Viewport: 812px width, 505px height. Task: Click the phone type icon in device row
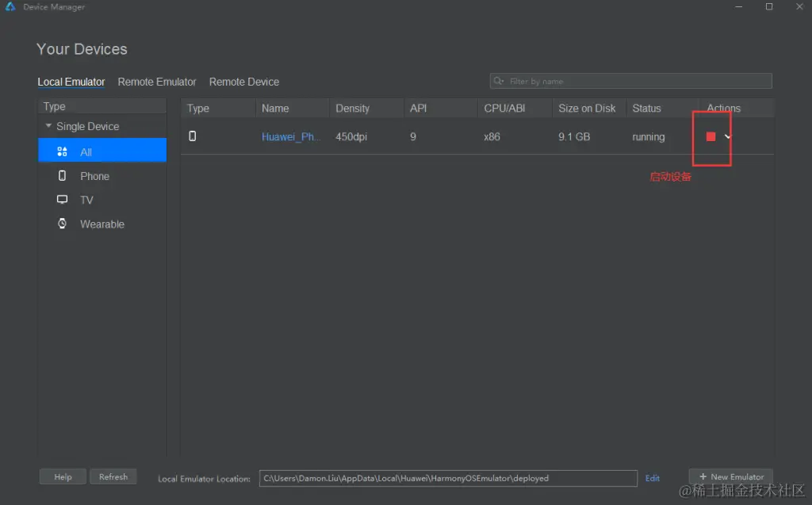click(192, 136)
